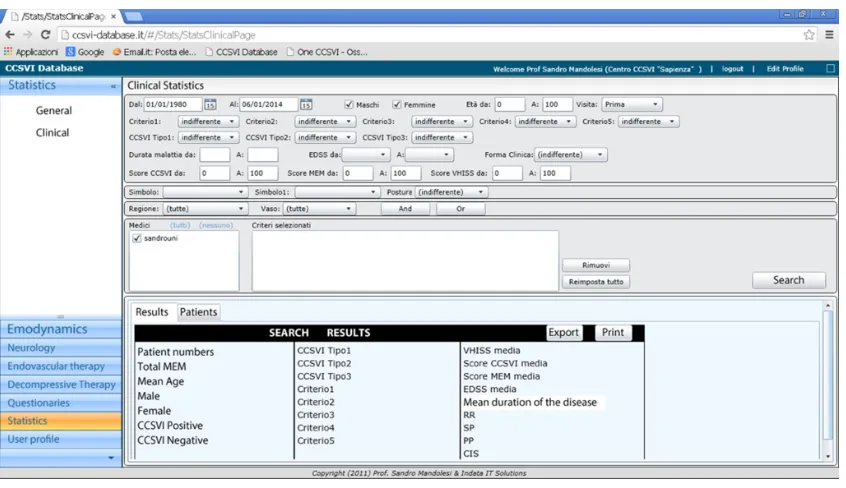Image resolution: width=846 pixels, height=488 pixels.
Task: Switch to the Patients tab
Action: (x=199, y=312)
